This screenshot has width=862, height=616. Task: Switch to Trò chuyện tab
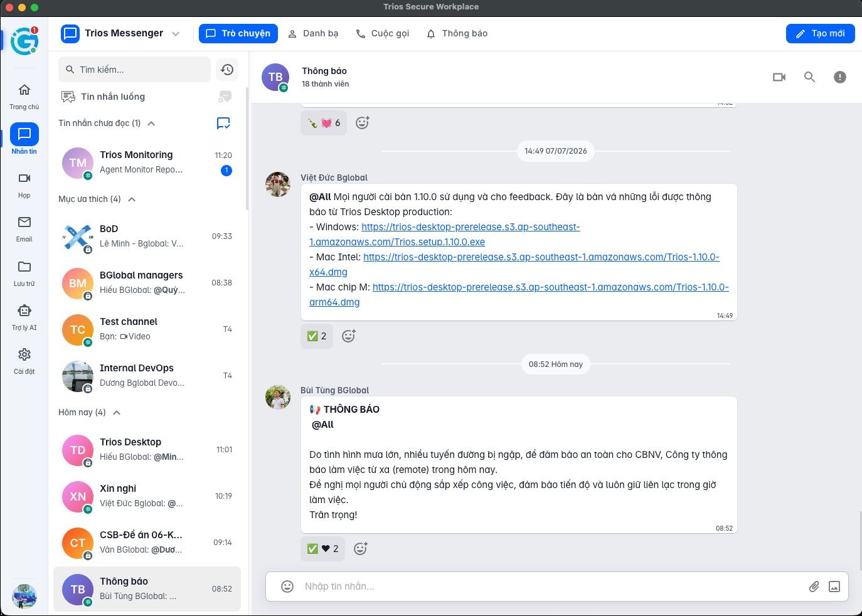[238, 34]
